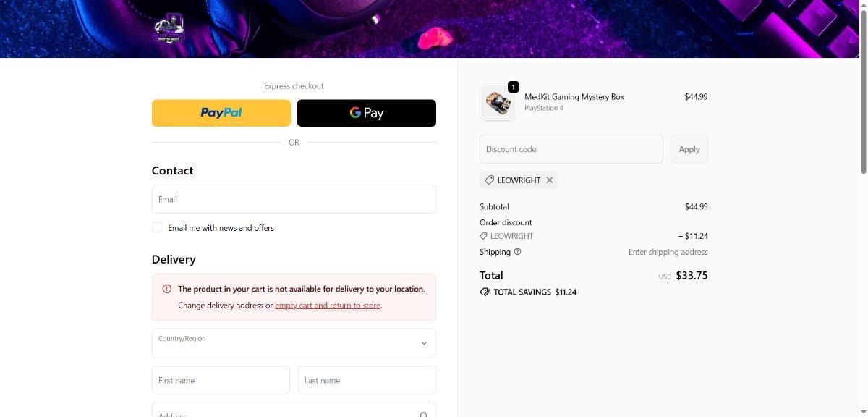This screenshot has height=417, width=868.
Task: Follow the empty cart and return link
Action: (x=328, y=306)
